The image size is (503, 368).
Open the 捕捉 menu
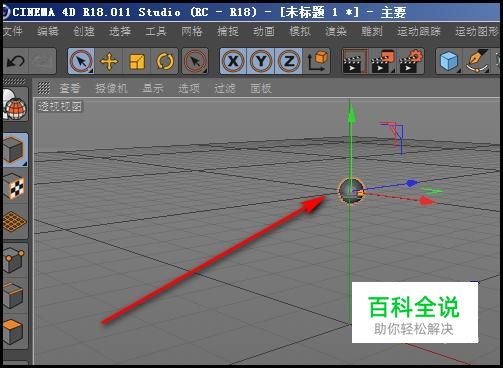click(228, 32)
